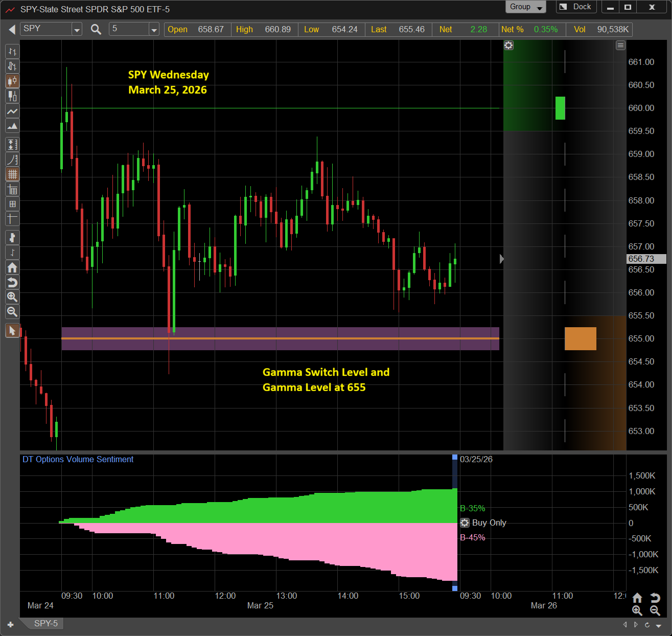Viewport: 672px width, 636px height.
Task: Select the SPY-5 tab
Action: point(45,623)
